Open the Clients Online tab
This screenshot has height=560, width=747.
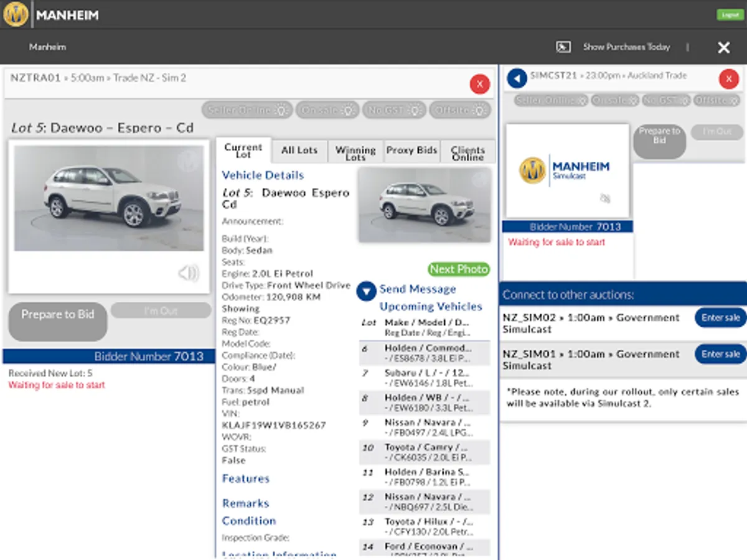pyautogui.click(x=468, y=152)
